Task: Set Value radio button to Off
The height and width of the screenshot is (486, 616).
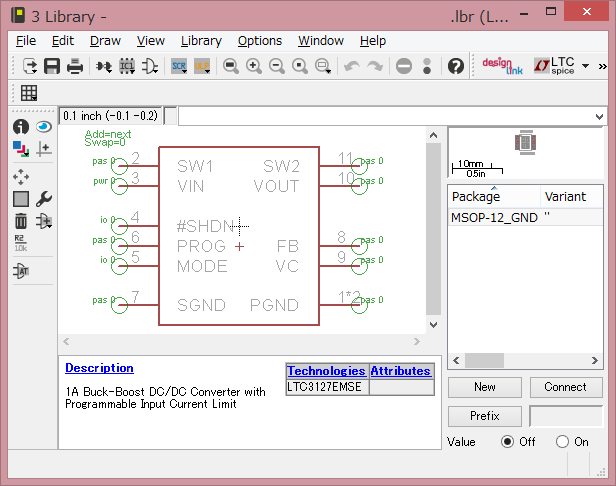Action: pos(507,442)
